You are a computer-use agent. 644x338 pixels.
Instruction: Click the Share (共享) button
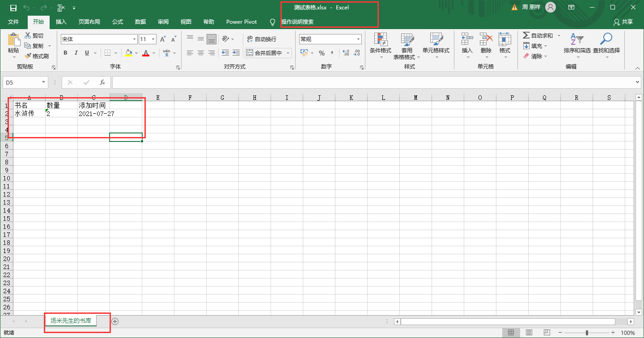[623, 22]
